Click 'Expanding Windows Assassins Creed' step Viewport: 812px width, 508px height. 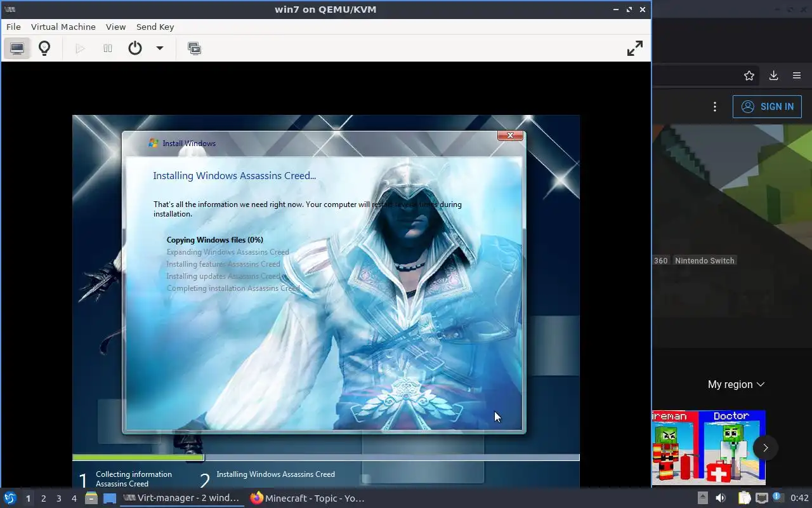[x=228, y=252]
